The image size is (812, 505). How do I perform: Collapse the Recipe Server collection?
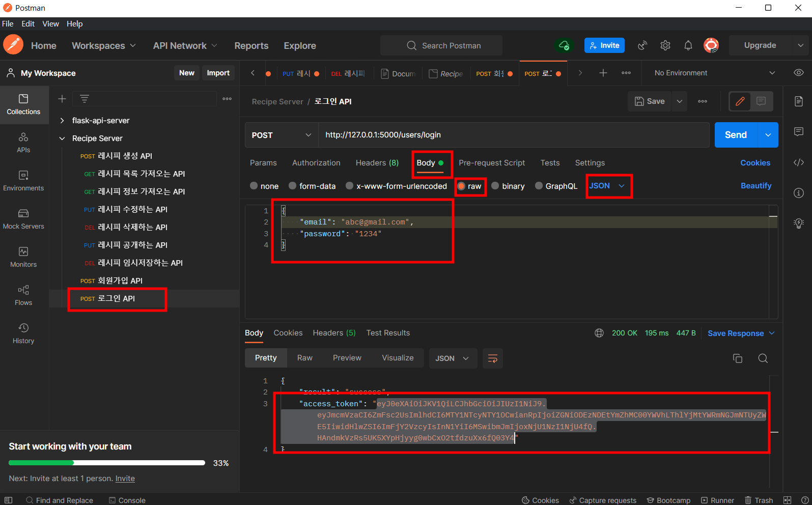click(x=62, y=138)
